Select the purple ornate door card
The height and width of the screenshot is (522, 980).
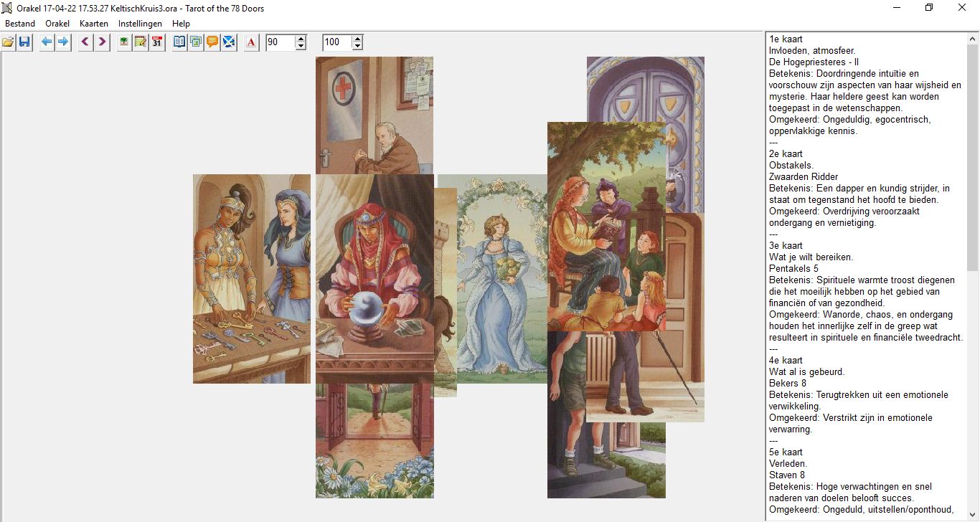[x=646, y=89]
